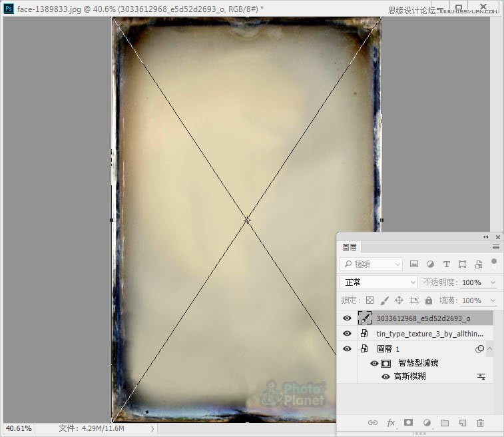Click right middle transform handle

click(x=381, y=220)
